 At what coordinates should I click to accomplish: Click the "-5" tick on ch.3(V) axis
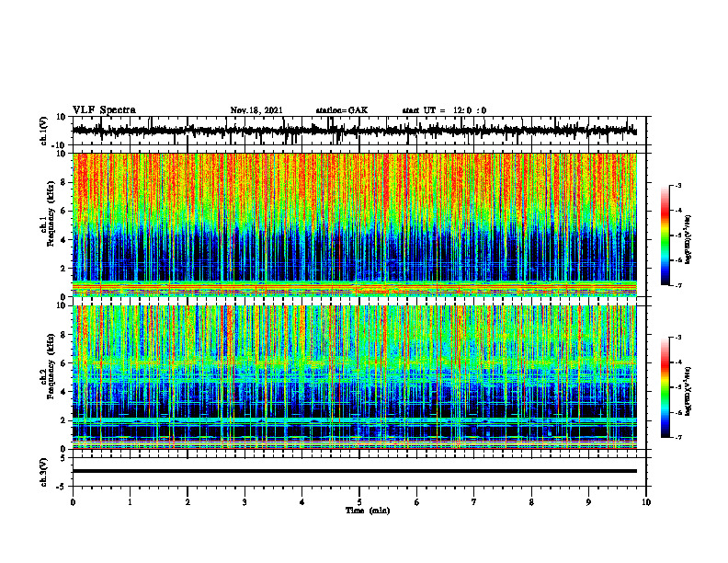click(62, 487)
